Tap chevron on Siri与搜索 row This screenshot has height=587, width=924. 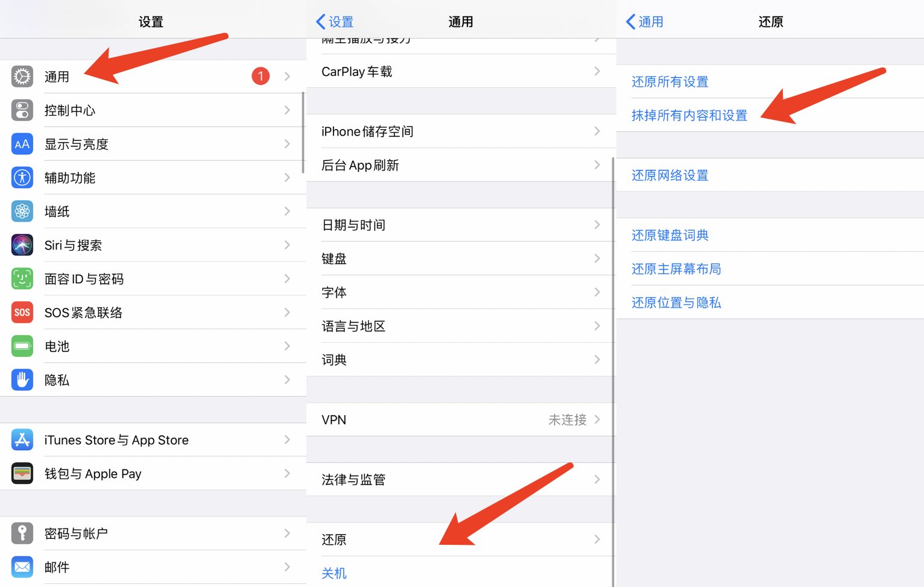point(287,245)
